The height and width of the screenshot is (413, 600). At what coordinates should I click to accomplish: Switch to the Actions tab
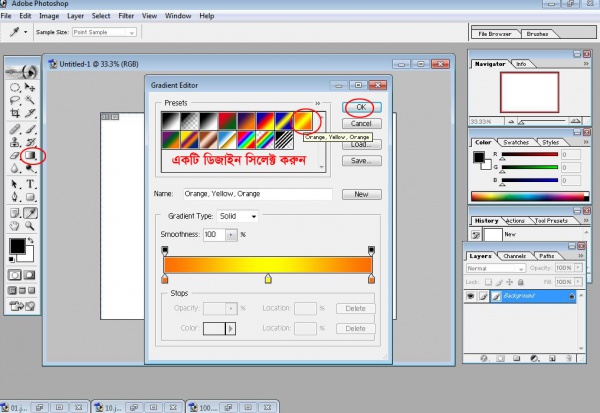515,221
